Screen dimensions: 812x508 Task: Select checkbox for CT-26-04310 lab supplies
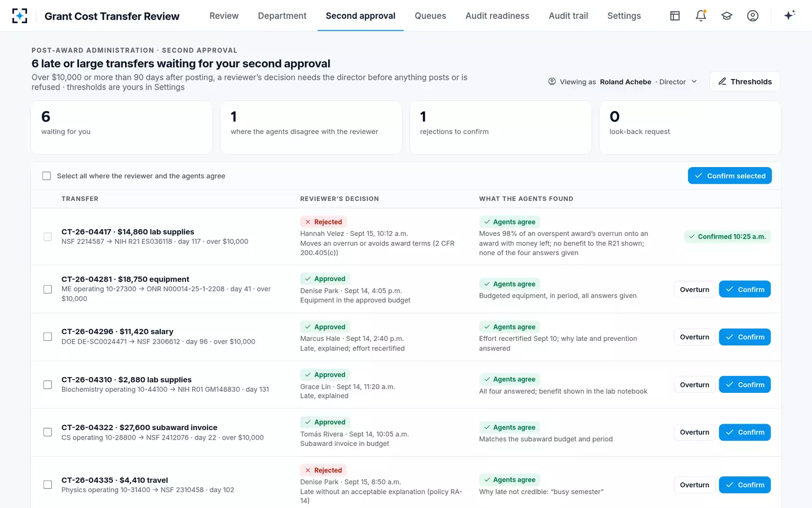[x=48, y=384]
